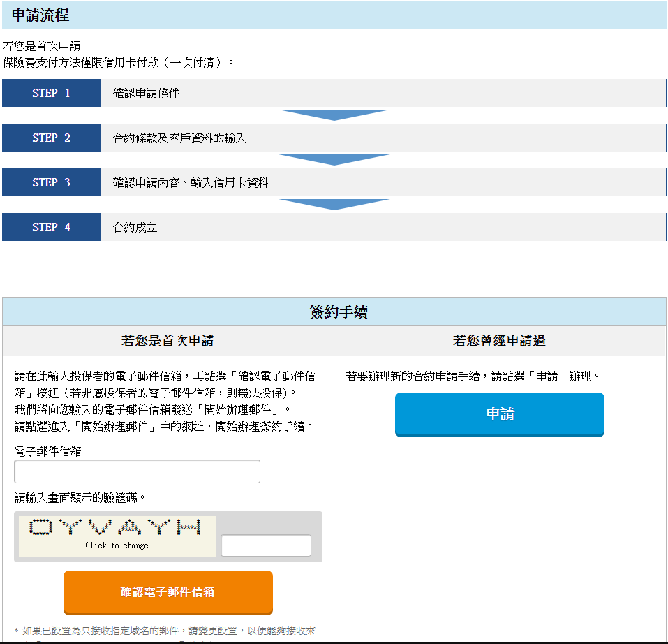Click the down arrow below STEP 1

pyautogui.click(x=334, y=115)
